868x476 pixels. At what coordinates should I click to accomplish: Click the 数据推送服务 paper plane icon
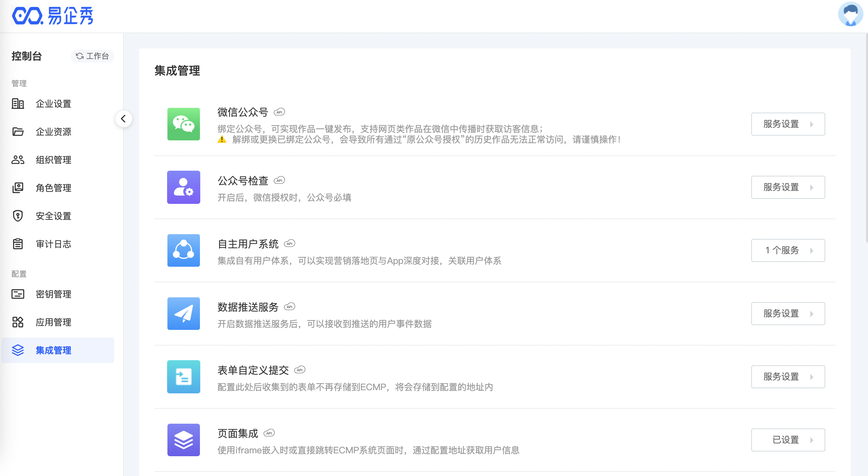pyautogui.click(x=184, y=314)
